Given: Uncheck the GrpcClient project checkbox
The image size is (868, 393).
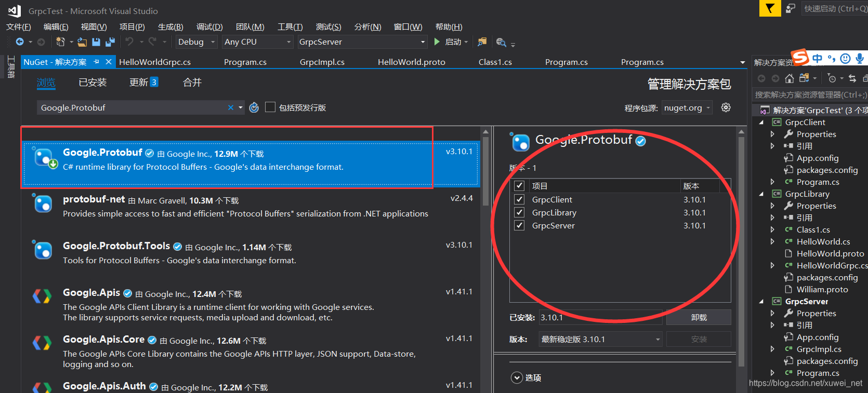Looking at the screenshot, I should [519, 199].
